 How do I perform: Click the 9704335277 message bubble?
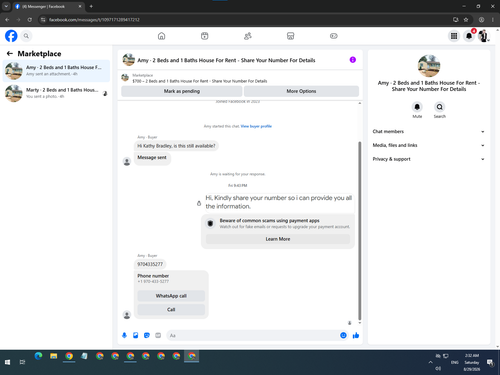point(150,264)
